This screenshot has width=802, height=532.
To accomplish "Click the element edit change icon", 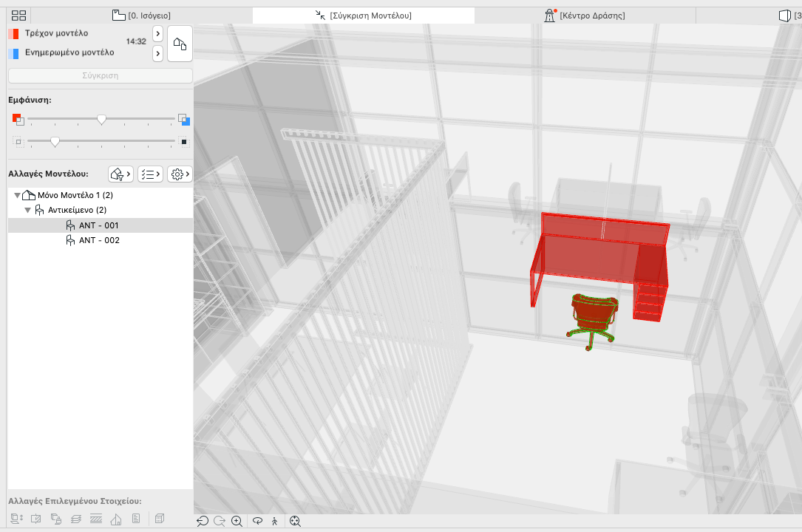I will coord(35,519).
